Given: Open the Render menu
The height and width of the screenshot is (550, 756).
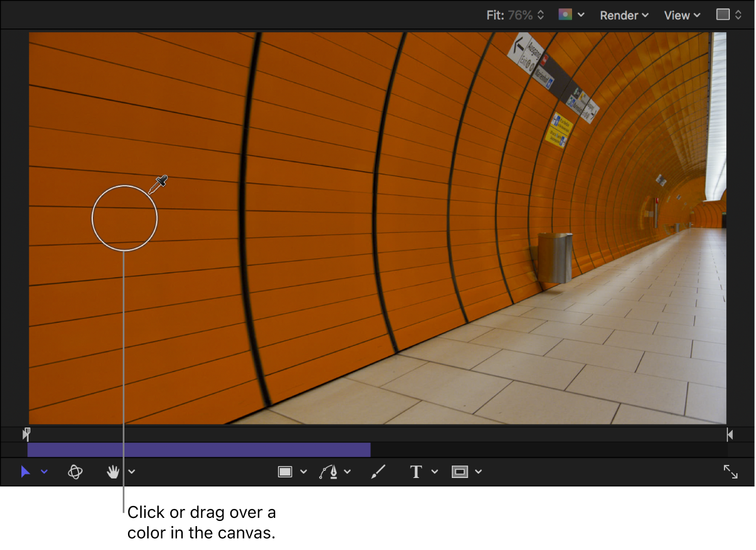Looking at the screenshot, I should pyautogui.click(x=624, y=15).
